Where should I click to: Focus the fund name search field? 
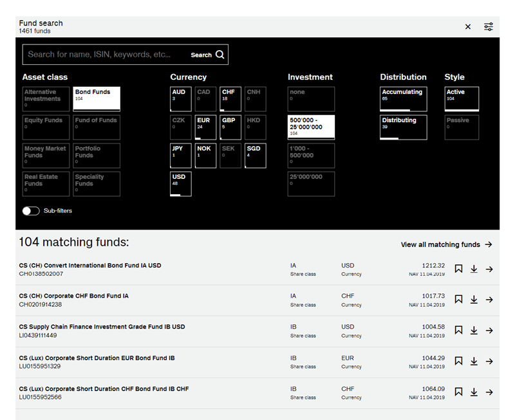[106, 55]
